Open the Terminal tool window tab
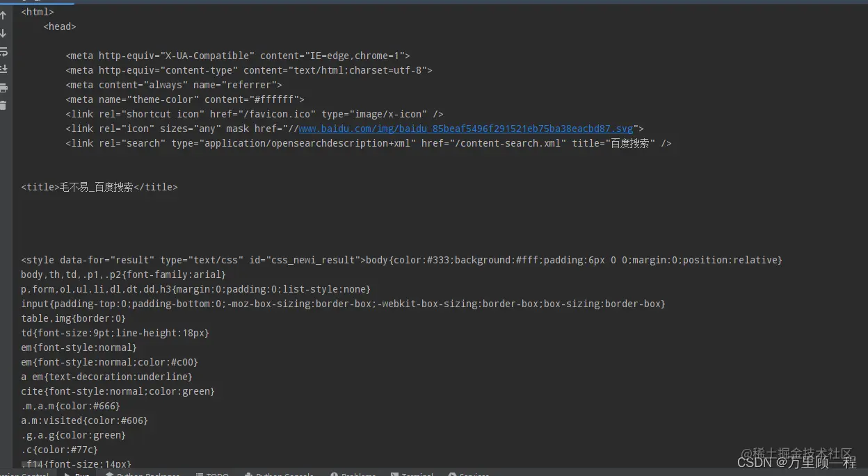 (x=412, y=474)
